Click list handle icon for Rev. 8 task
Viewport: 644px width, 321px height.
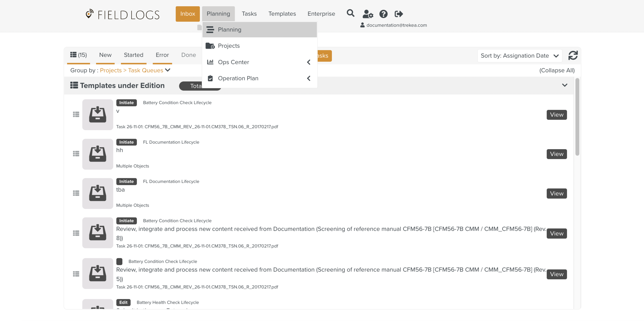click(x=76, y=233)
